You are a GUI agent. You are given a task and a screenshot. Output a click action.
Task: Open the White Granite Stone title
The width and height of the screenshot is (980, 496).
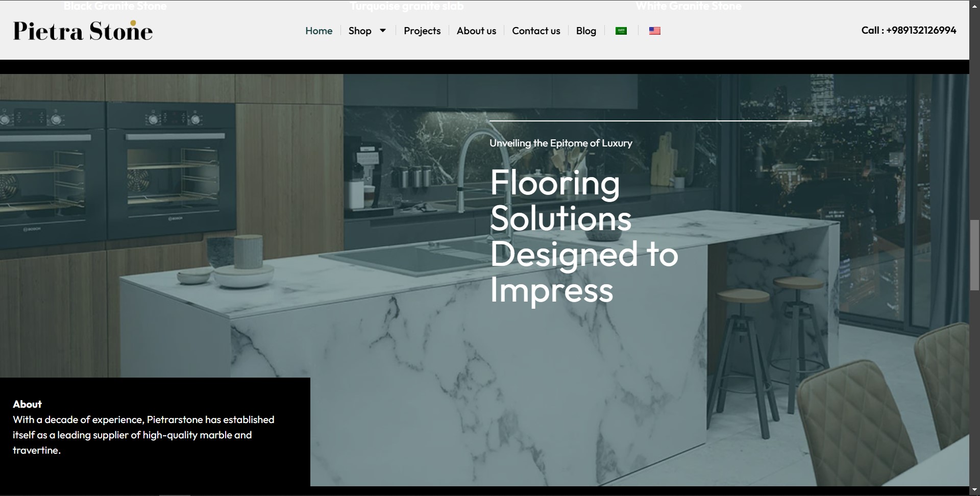tap(688, 6)
